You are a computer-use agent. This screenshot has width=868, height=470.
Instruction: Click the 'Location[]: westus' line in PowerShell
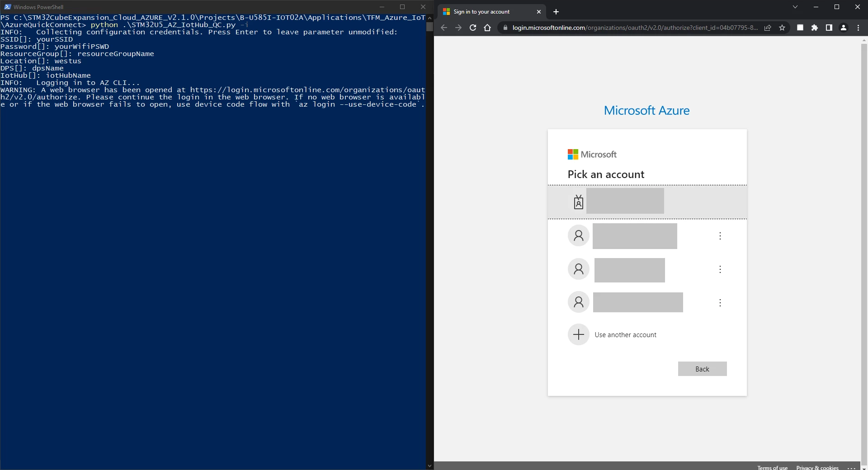point(41,61)
